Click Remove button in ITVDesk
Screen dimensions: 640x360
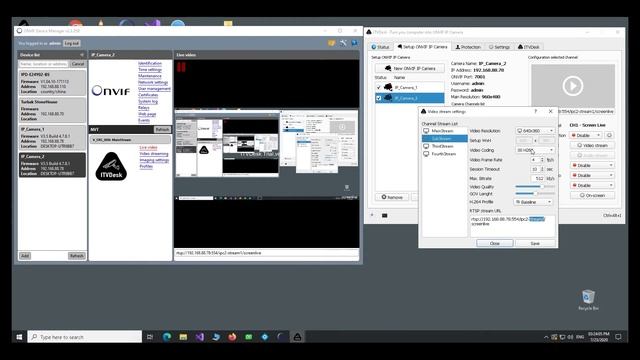392,197
